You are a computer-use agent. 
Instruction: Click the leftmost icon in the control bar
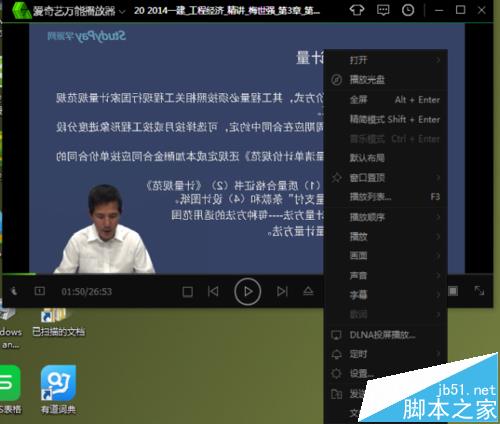pos(14,291)
